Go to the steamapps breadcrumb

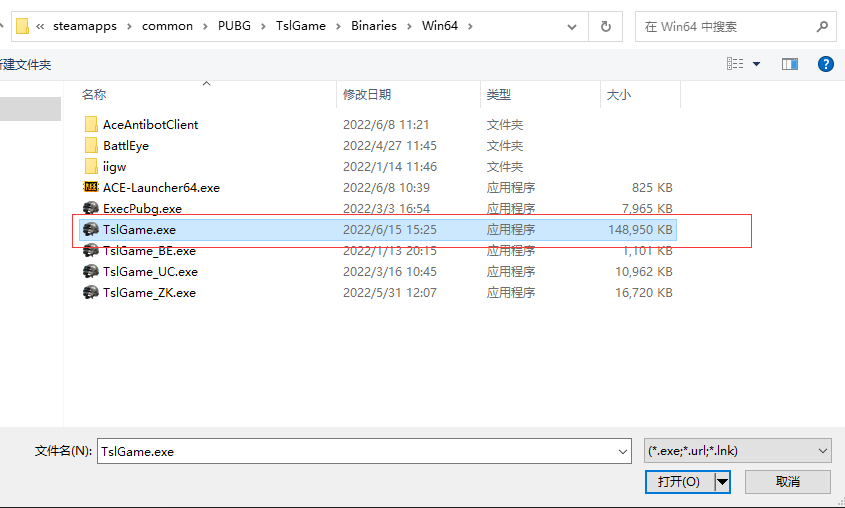(x=85, y=26)
